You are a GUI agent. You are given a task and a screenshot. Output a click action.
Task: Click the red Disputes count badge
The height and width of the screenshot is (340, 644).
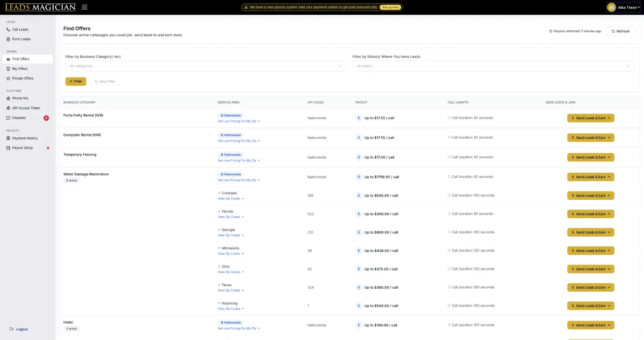click(46, 118)
